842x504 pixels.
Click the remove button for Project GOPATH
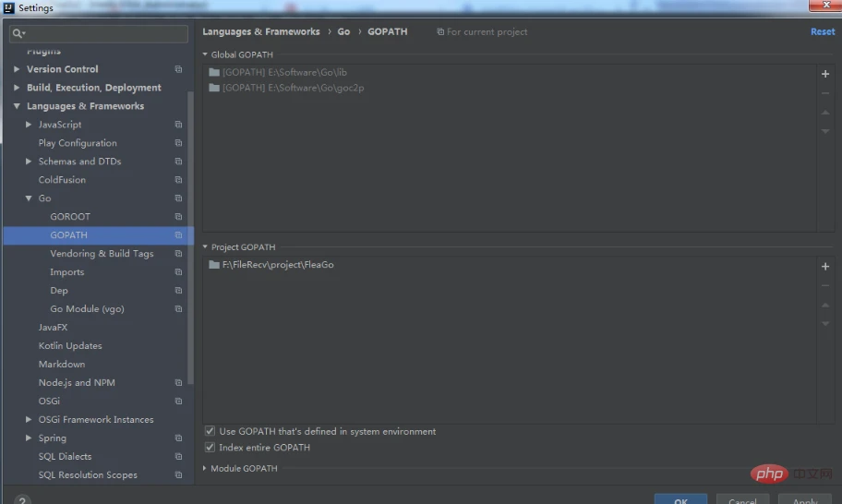pos(825,285)
